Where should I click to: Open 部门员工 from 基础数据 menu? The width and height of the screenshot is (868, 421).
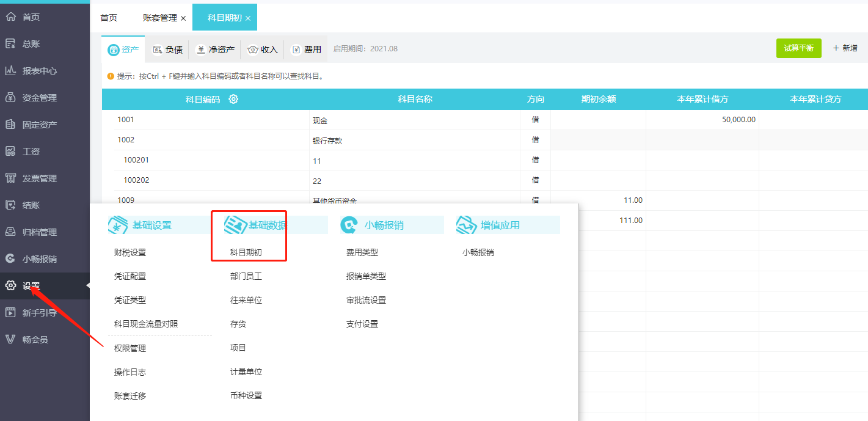pos(246,276)
